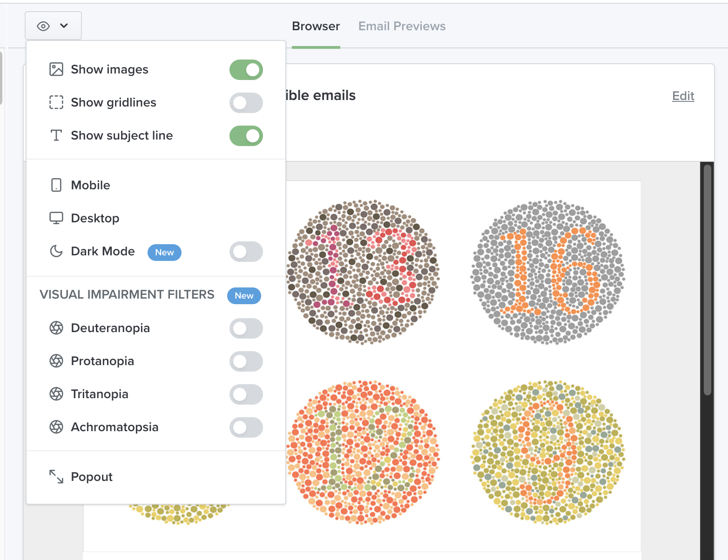The height and width of the screenshot is (560, 728).
Task: Enable the Show gridlines toggle
Action: [x=246, y=103]
